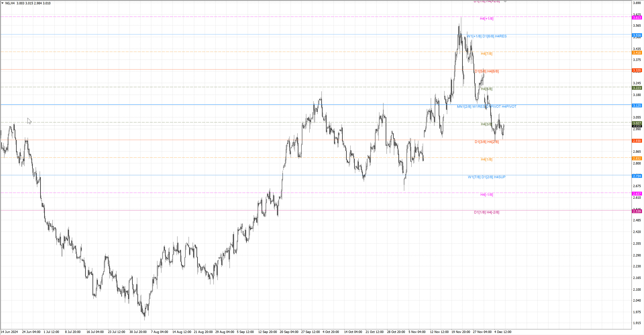The width and height of the screenshot is (644, 335).
Task: Click the 14 Jun 2024 date label
Action: click(x=10, y=332)
